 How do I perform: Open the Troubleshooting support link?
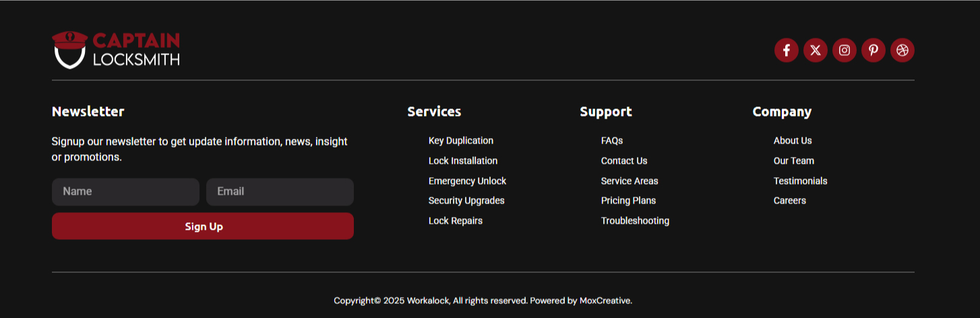point(635,221)
